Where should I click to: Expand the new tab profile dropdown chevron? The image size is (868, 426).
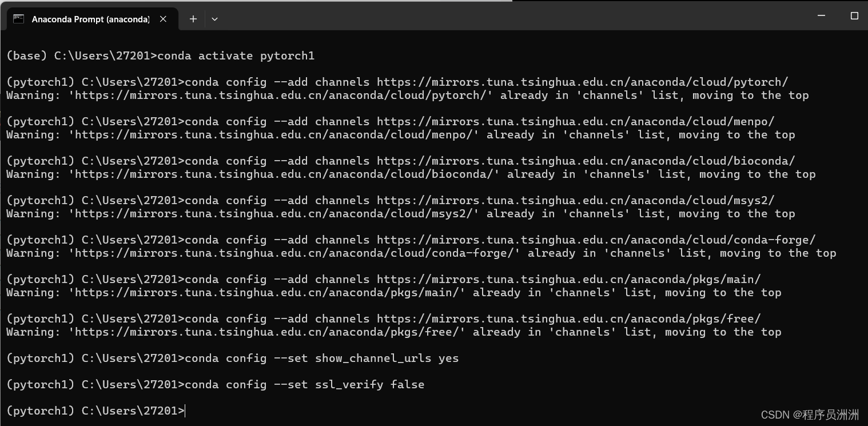click(214, 19)
